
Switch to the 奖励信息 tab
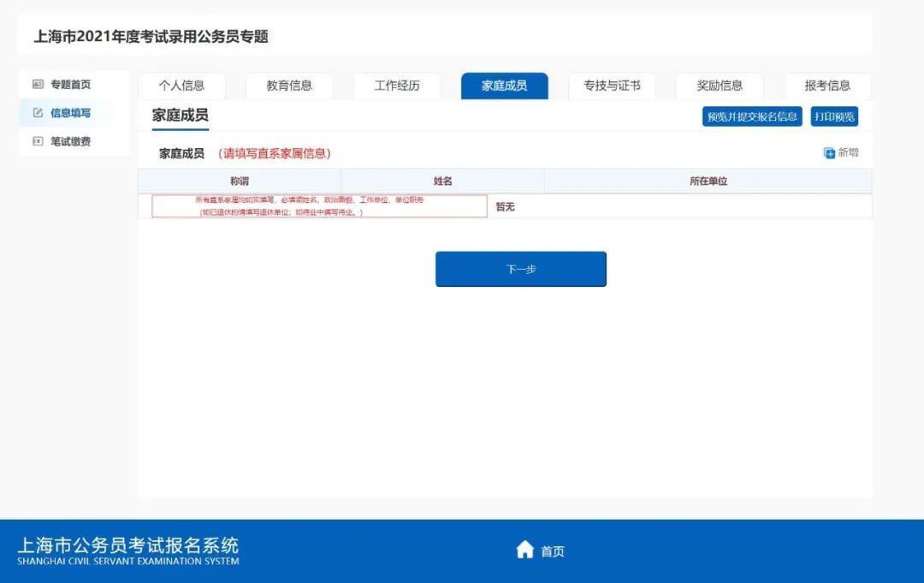tap(720, 86)
